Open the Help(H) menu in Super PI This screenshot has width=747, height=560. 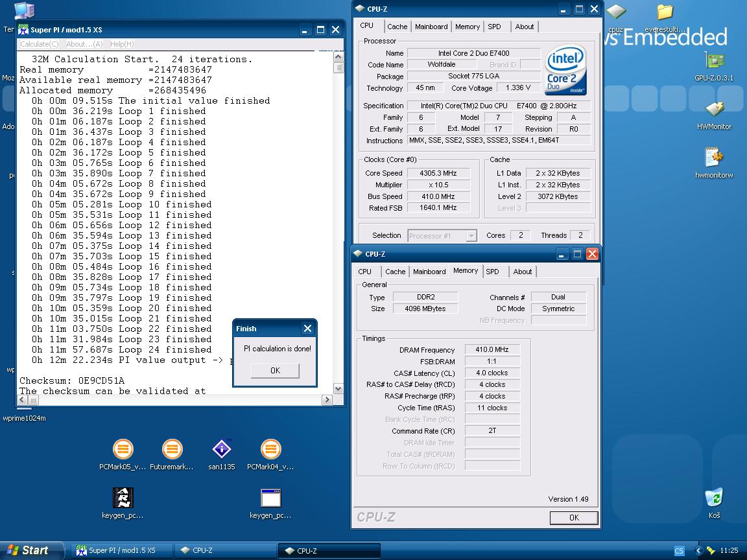click(122, 44)
